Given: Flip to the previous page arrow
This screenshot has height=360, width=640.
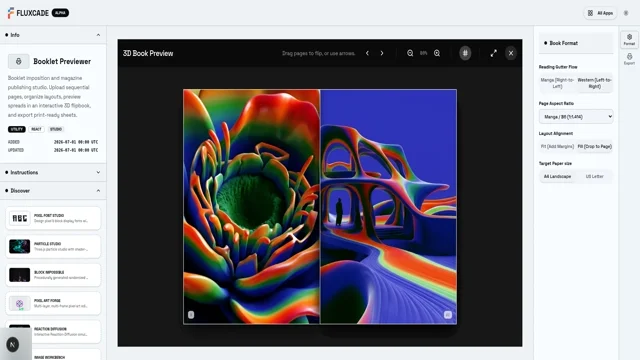Looking at the screenshot, I should [367, 53].
